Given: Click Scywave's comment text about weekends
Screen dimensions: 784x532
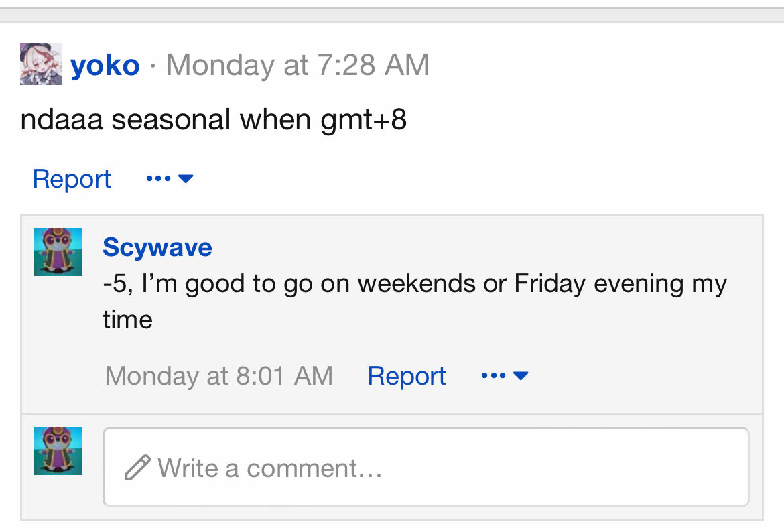Looking at the screenshot, I should click(x=415, y=284).
